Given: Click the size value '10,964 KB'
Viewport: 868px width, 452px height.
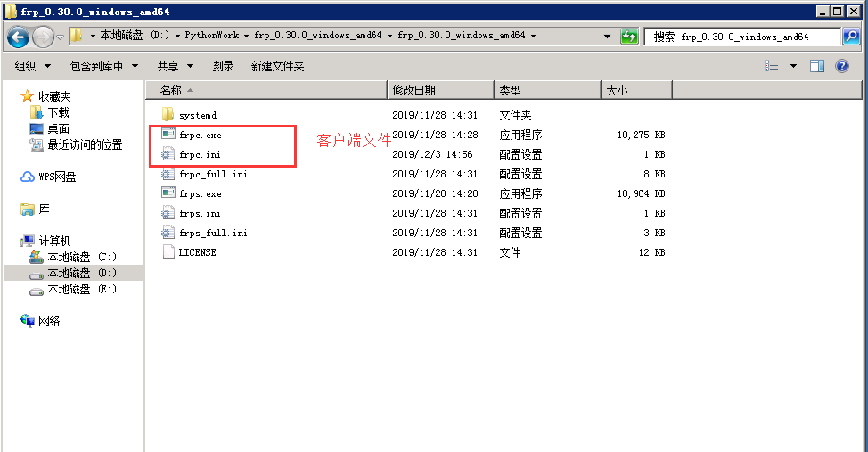Looking at the screenshot, I should point(641,193).
